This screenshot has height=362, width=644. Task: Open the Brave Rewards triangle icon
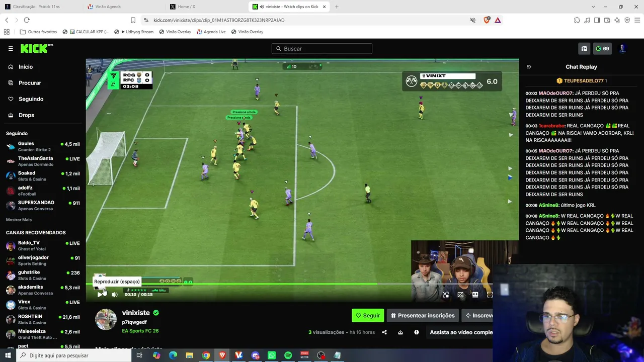click(x=498, y=20)
